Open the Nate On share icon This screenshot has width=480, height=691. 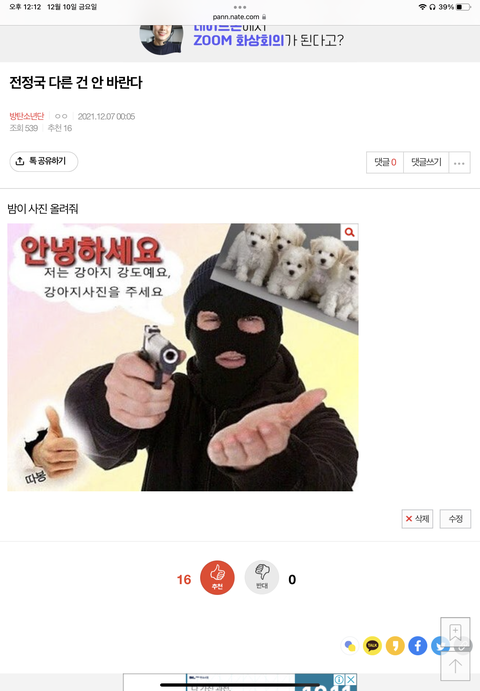[350, 646]
